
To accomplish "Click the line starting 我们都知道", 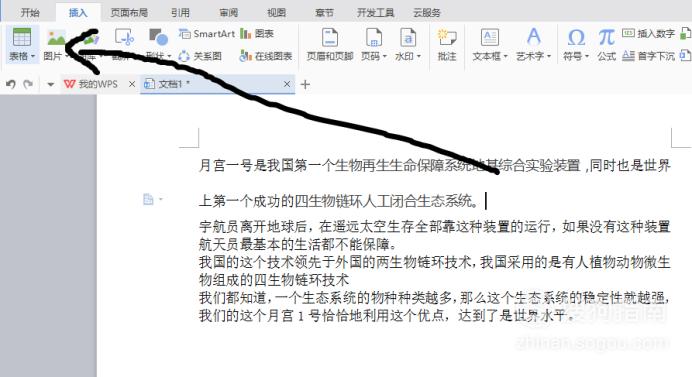I will (x=435, y=298).
